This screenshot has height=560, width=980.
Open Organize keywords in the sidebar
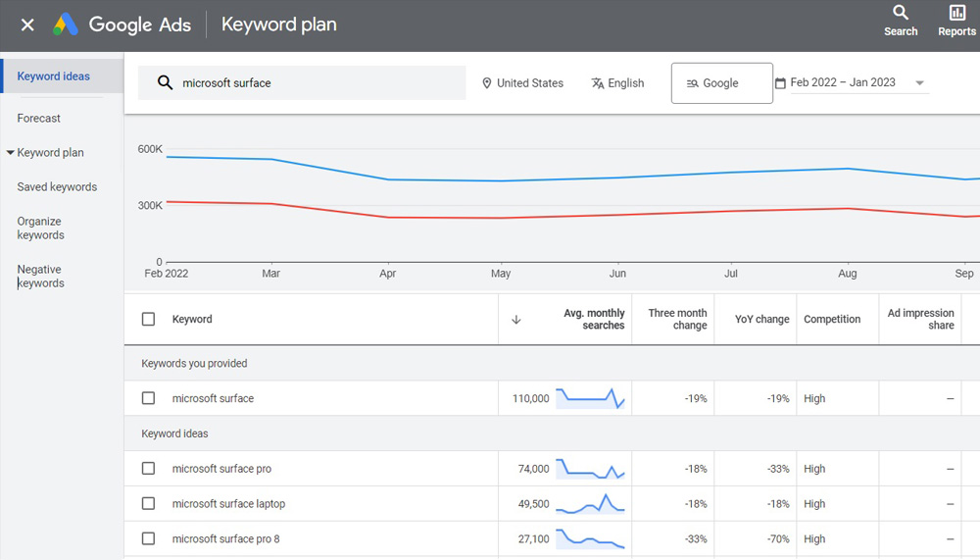coord(40,229)
